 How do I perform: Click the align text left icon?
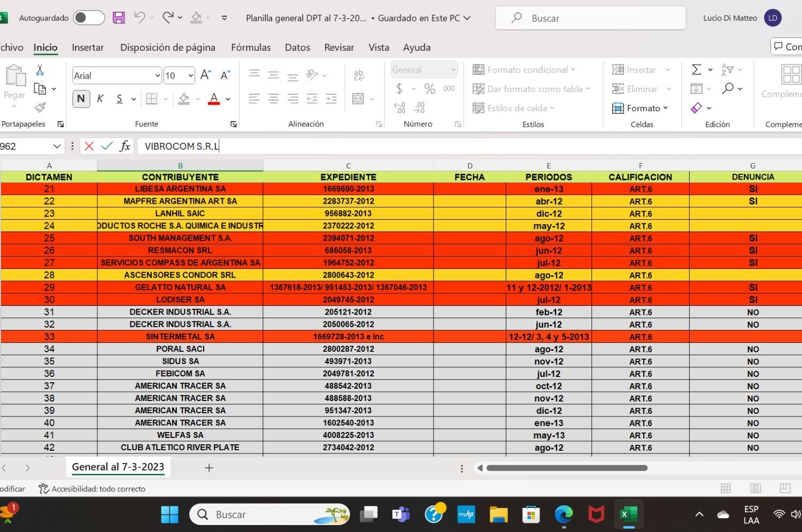point(255,98)
